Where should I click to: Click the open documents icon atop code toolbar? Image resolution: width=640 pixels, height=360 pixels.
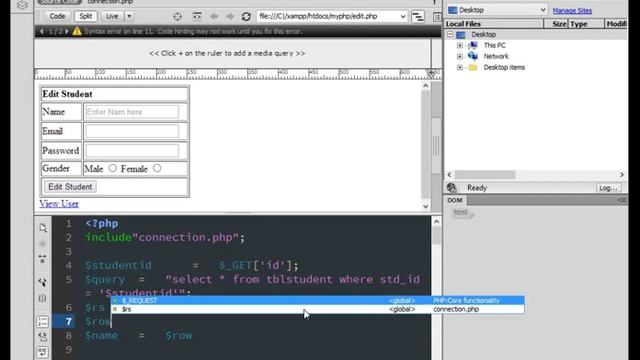(43, 228)
